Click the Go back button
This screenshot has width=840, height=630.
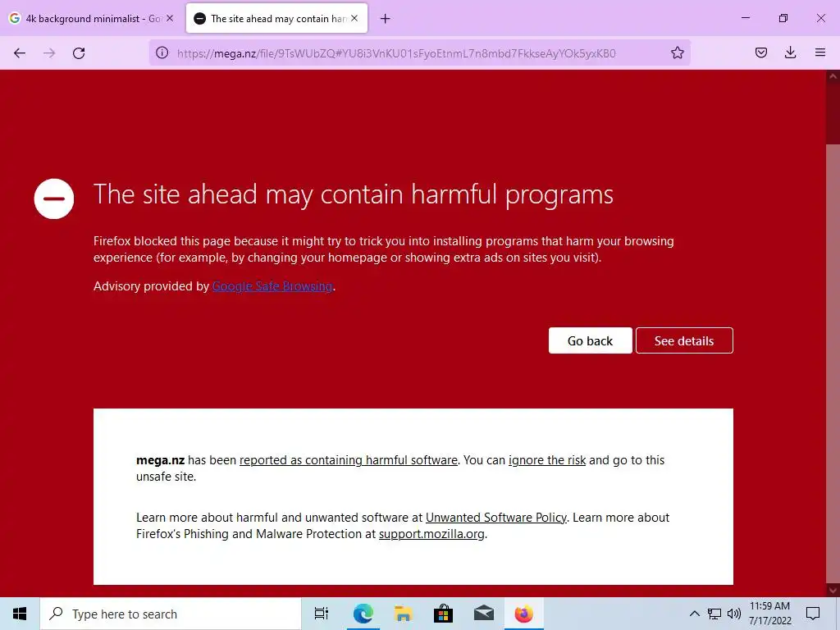[x=590, y=340]
